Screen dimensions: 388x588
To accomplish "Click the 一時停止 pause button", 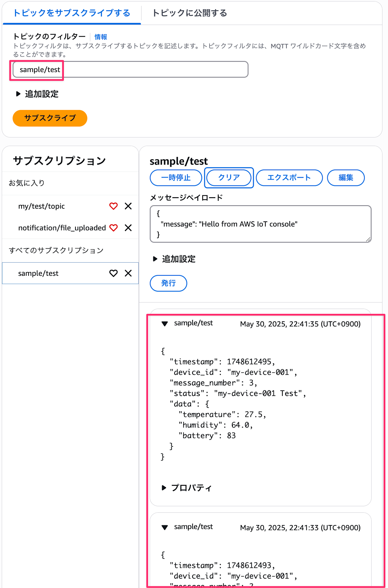I will point(176,178).
